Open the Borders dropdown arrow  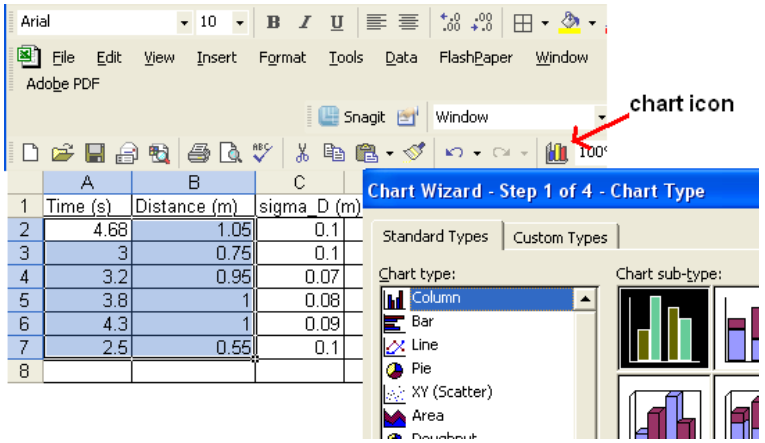[545, 22]
